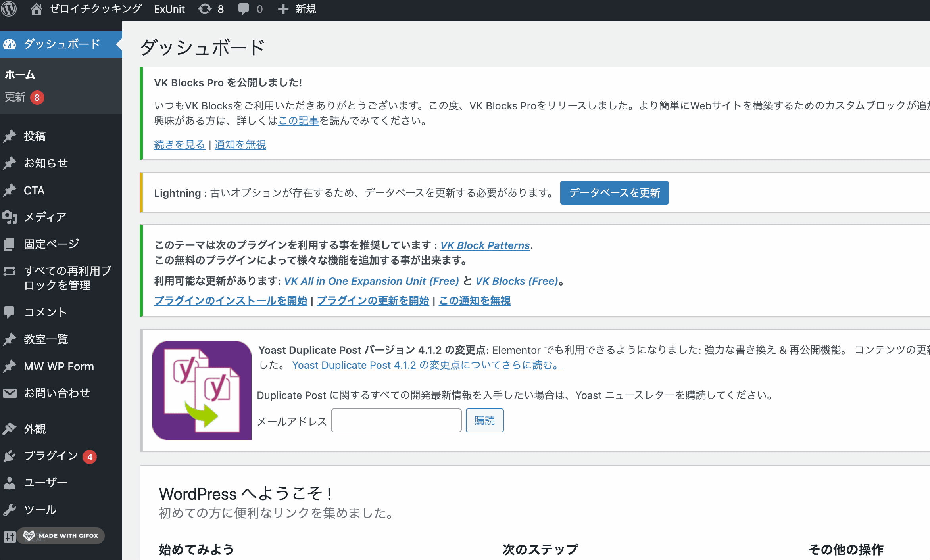Click the Yoast Duplicate Post logo image
Screen dimensions: 930x560
point(202,391)
